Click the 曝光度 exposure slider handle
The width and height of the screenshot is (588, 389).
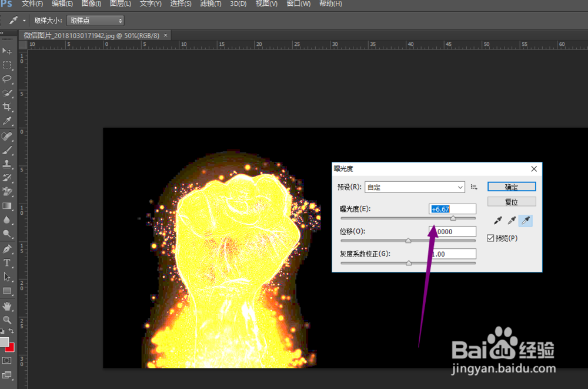coord(453,218)
